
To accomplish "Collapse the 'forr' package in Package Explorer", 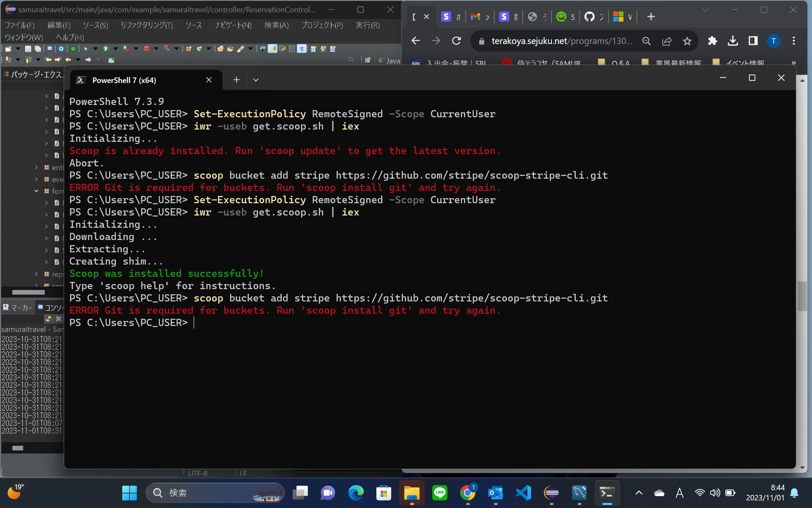I will click(x=36, y=191).
